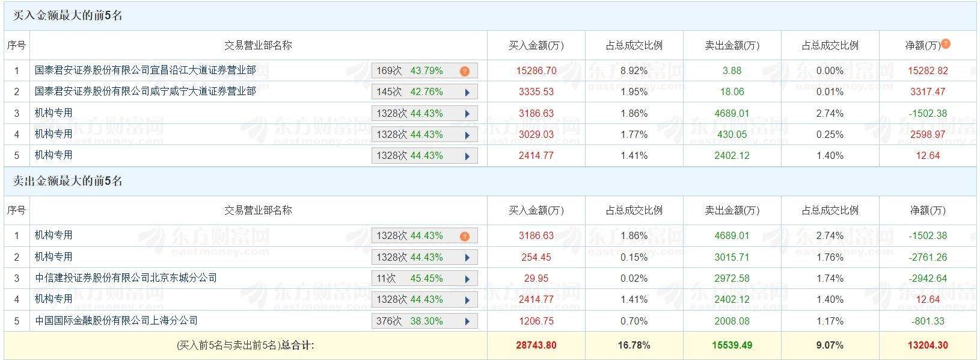Click the orange help icon beside 净额(万) header
The width and height of the screenshot is (980, 360).
pos(946,44)
